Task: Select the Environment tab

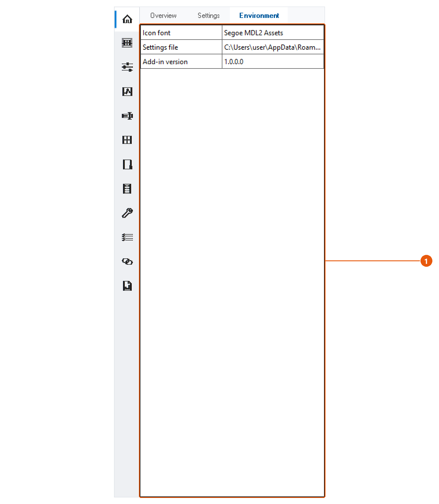Action: click(x=259, y=16)
